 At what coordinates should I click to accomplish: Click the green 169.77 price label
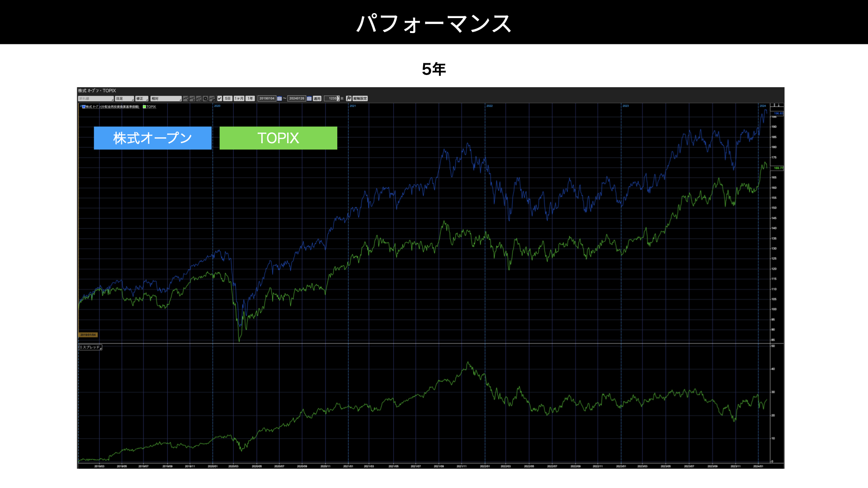777,168
